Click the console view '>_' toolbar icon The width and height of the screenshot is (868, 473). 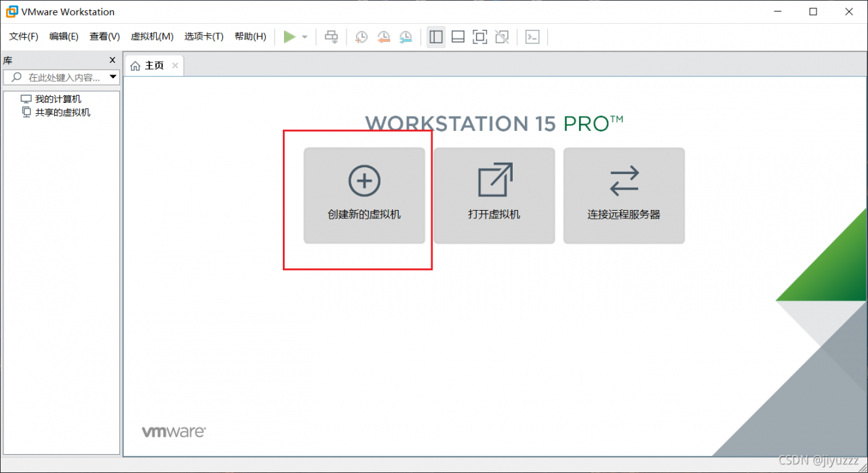pyautogui.click(x=532, y=37)
